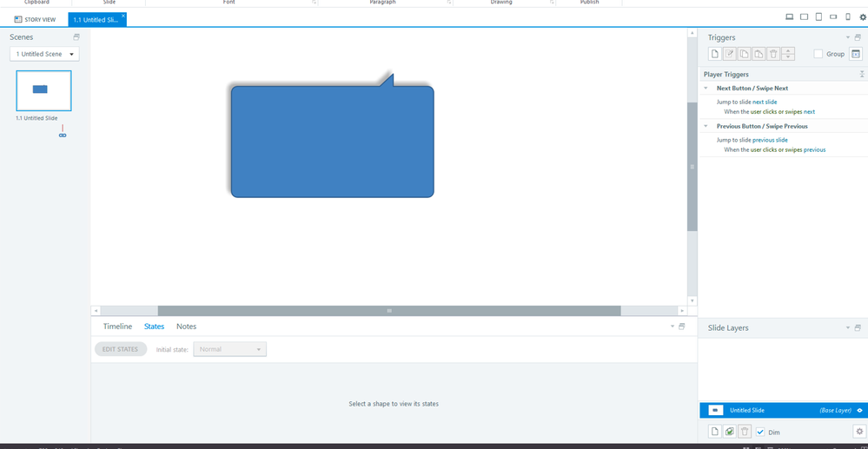Switch to the Timeline tab
The width and height of the screenshot is (868, 449).
(x=117, y=327)
